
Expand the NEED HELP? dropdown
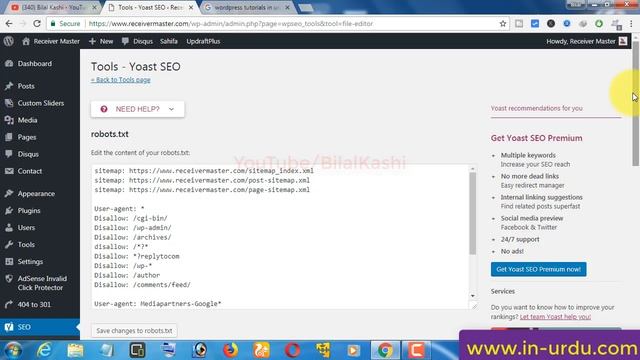coord(138,109)
